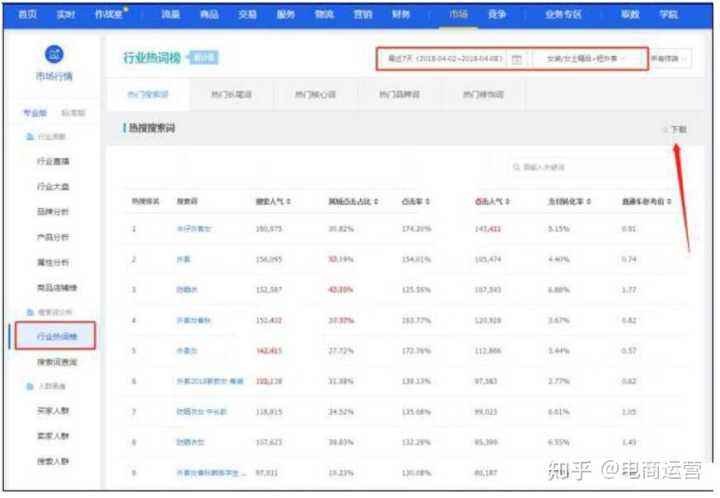Click the 行业洞察 section icon in sidebar

pos(30,135)
